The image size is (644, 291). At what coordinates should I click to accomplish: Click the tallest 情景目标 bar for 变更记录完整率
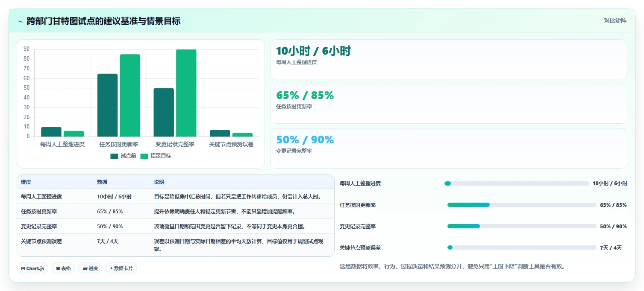(x=186, y=93)
